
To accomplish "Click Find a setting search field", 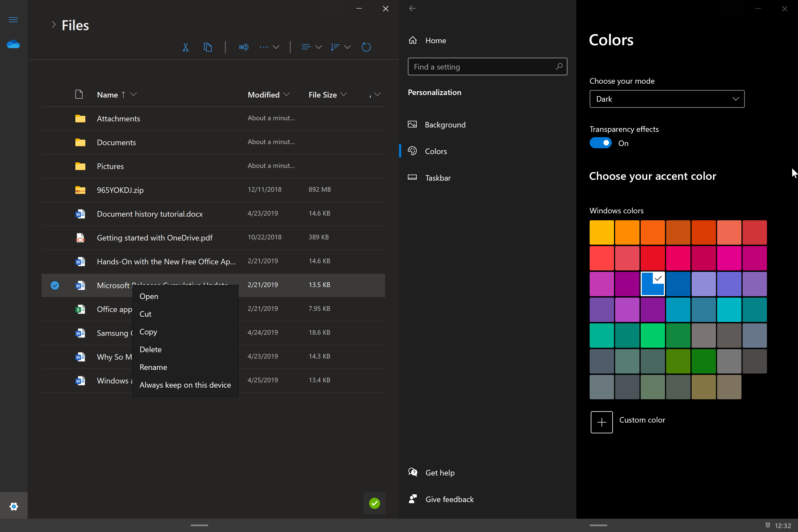I will coord(487,66).
